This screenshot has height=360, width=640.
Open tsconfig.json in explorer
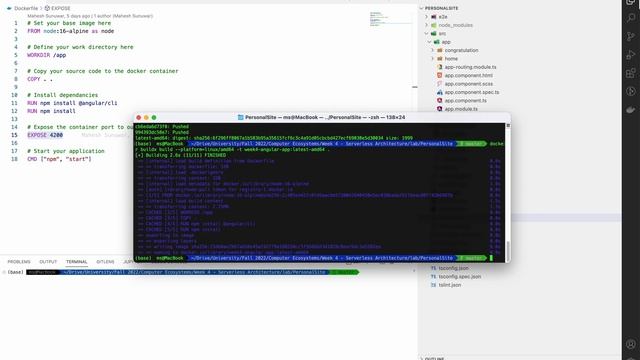(453, 268)
